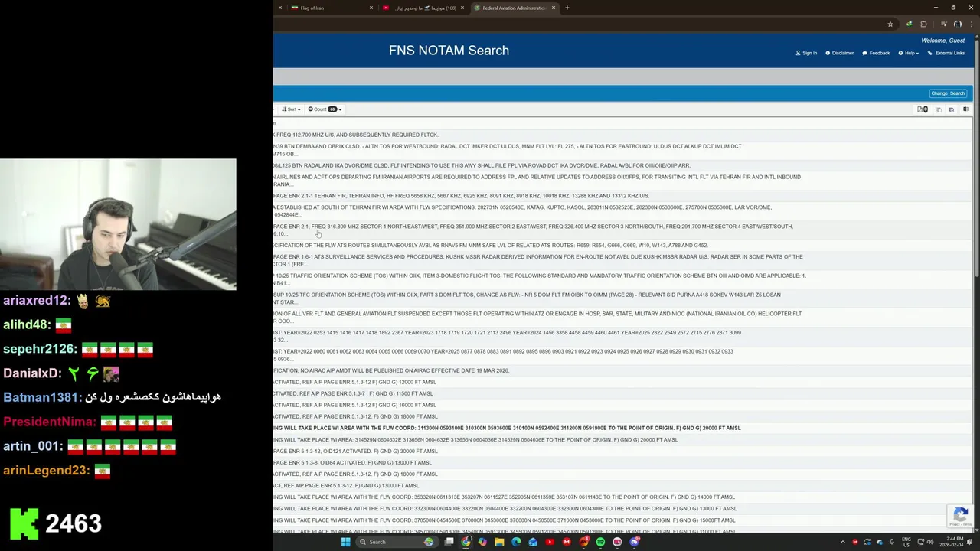Open Microsoft Edge from the taskbar
This screenshot has width=980, height=551.
[x=516, y=542]
